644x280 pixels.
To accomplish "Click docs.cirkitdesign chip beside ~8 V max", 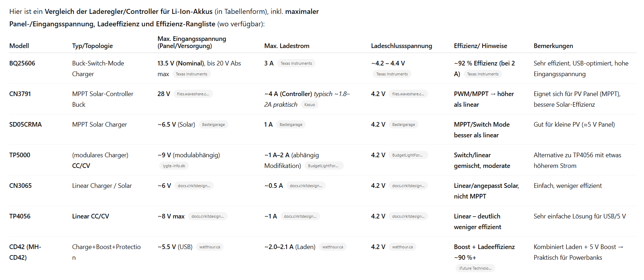I will (x=208, y=216).
